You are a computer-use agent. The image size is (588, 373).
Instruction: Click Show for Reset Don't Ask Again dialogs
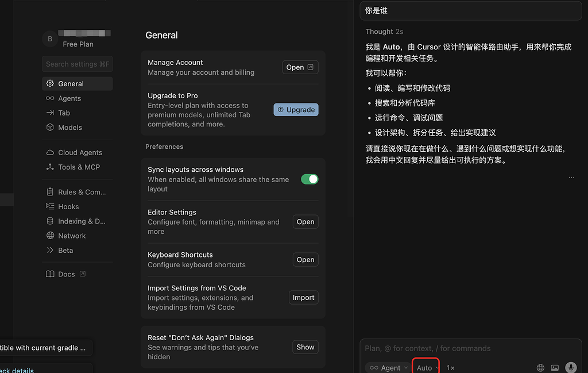(305, 347)
